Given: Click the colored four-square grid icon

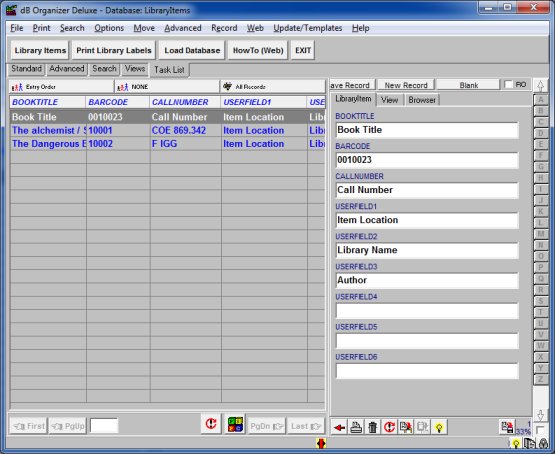Looking at the screenshot, I should (x=235, y=424).
